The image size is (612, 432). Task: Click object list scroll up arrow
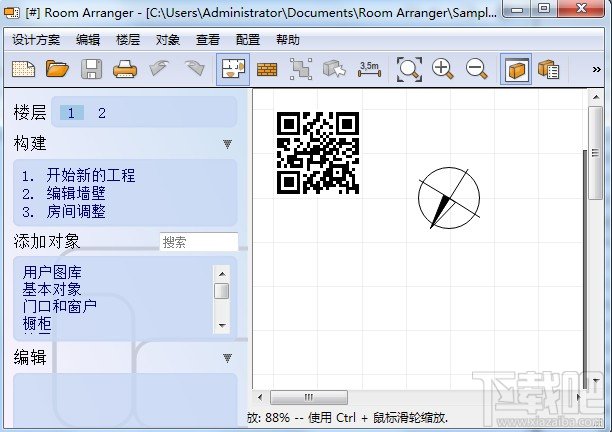coord(222,274)
